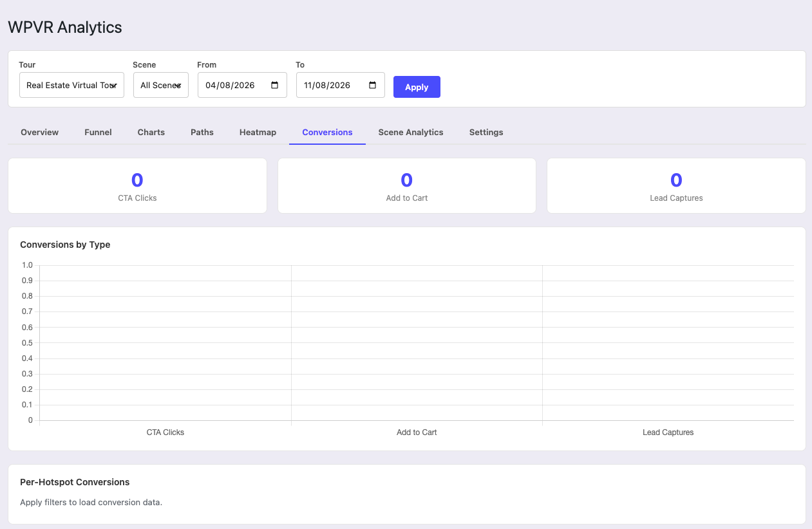Click the CTA Clicks stat card

click(x=137, y=186)
